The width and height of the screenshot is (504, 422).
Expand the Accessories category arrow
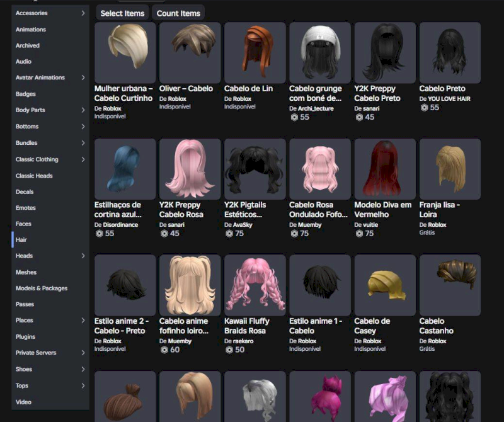(83, 13)
